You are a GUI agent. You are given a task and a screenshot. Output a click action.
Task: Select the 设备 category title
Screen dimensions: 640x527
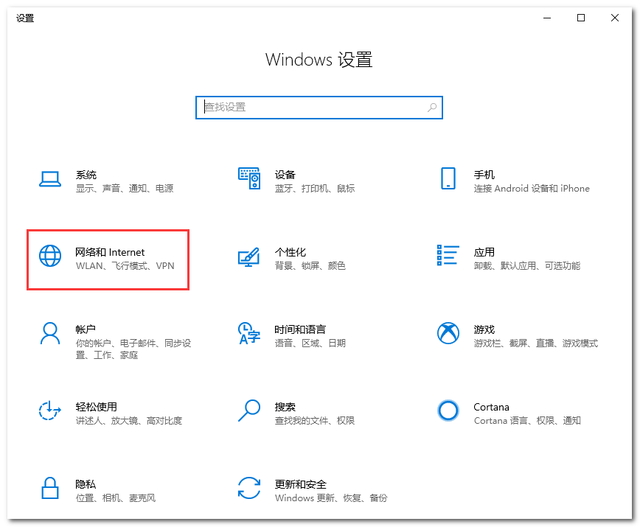[285, 175]
